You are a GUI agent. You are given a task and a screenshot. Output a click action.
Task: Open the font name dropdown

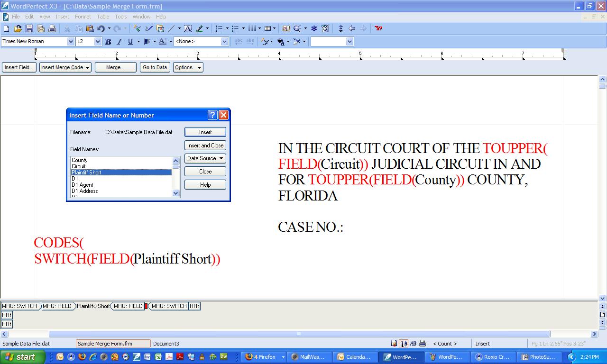click(71, 42)
